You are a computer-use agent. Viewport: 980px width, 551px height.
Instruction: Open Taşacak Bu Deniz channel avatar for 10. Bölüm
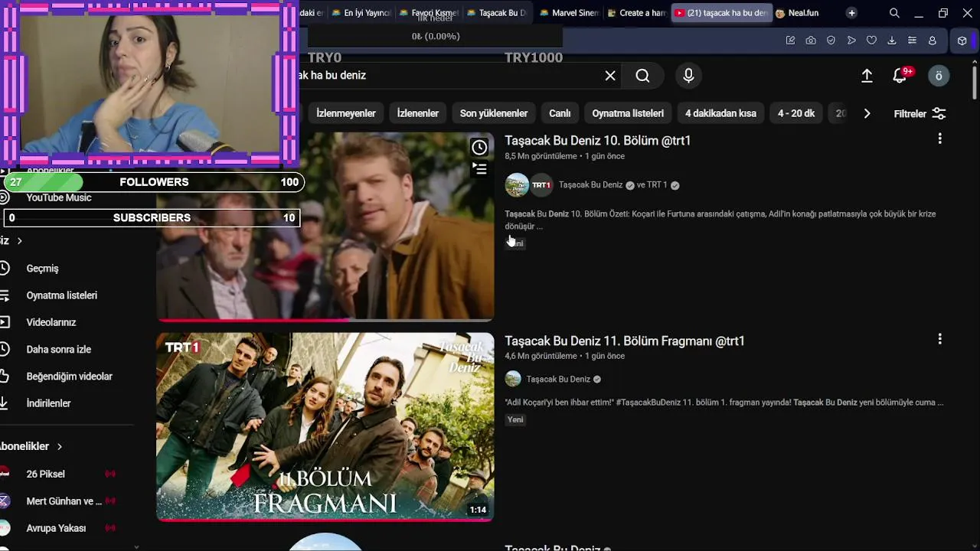pos(517,185)
